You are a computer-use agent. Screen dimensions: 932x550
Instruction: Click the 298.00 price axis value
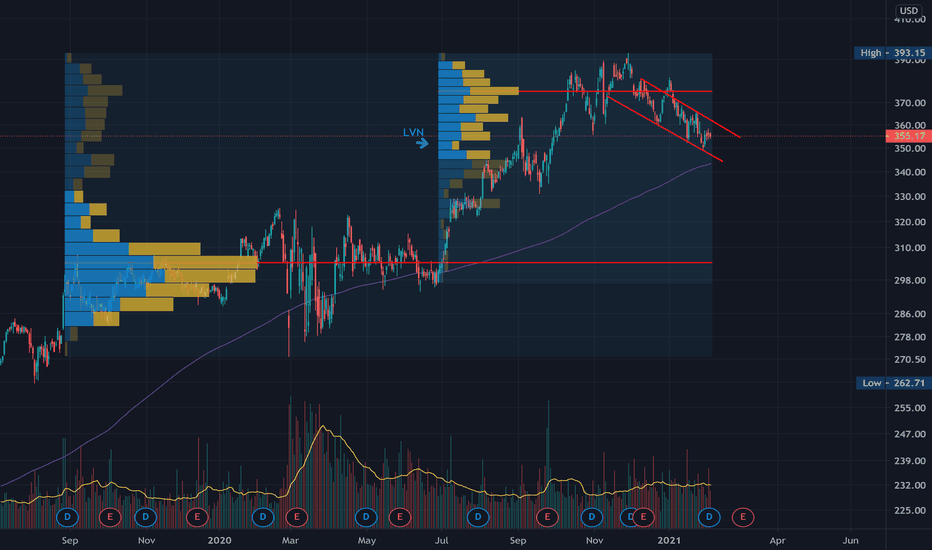(x=910, y=280)
